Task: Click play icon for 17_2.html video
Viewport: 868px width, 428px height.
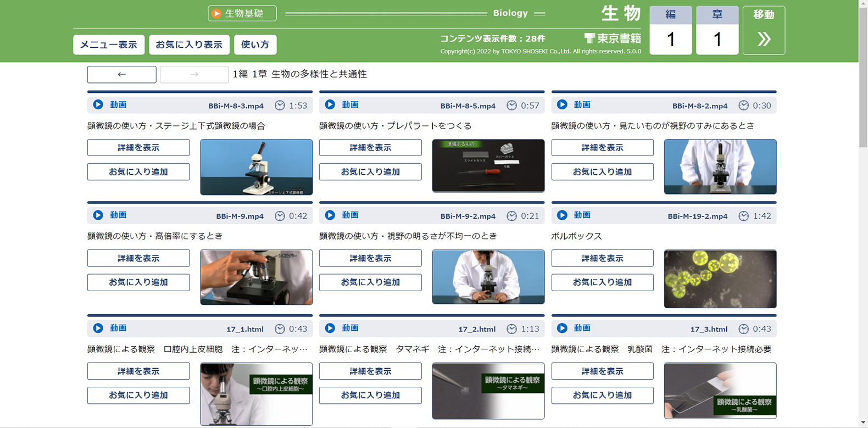Action: point(330,328)
